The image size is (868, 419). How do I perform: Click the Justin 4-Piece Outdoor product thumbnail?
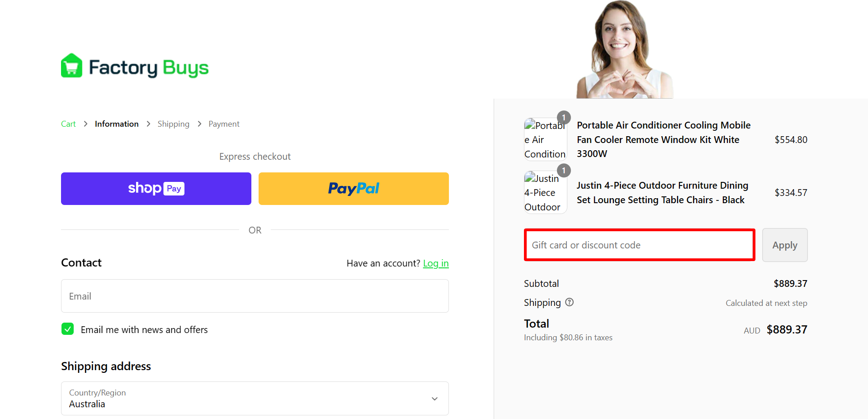(x=545, y=192)
